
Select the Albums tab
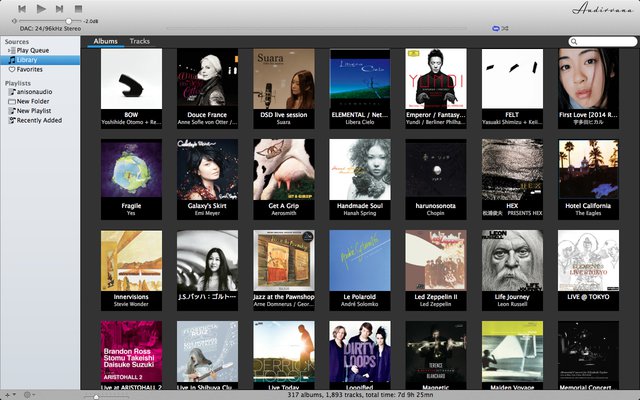105,41
